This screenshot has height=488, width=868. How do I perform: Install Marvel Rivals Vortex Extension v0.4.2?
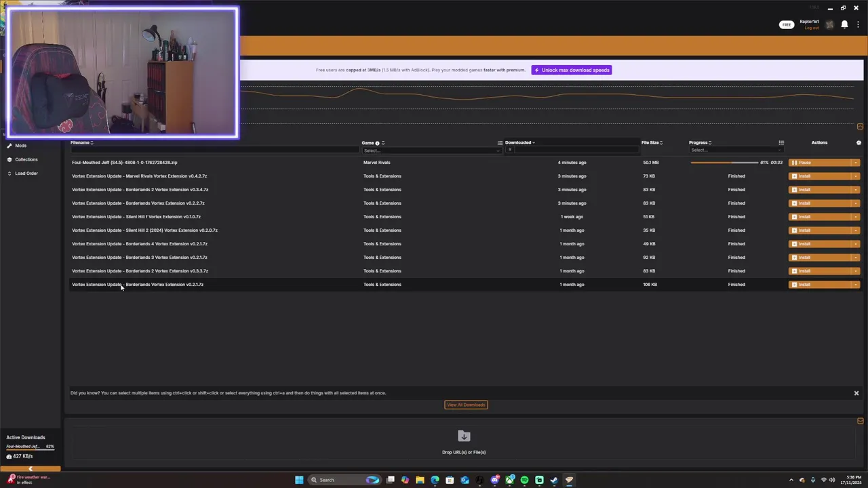click(821, 176)
